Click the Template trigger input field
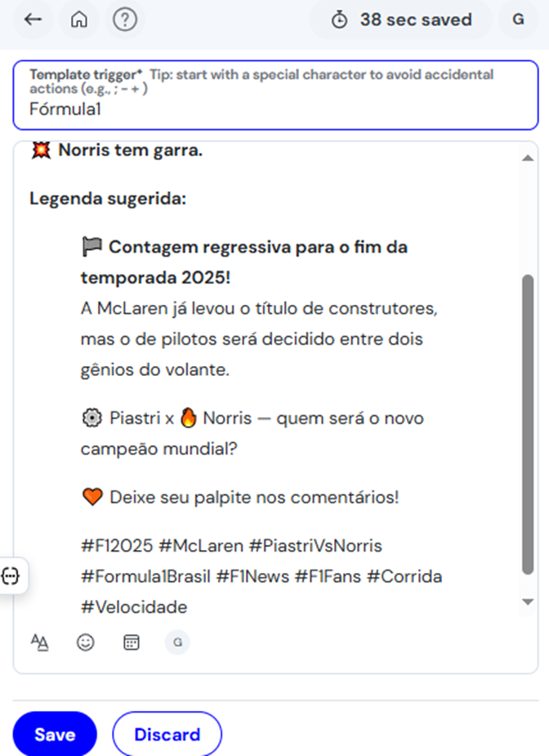Viewport: 549px width, 756px height. click(275, 109)
